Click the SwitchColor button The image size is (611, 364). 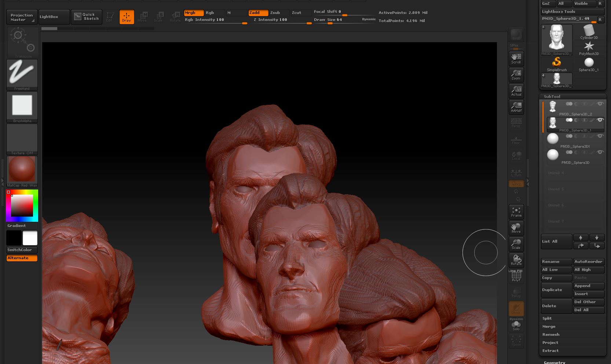coord(22,250)
